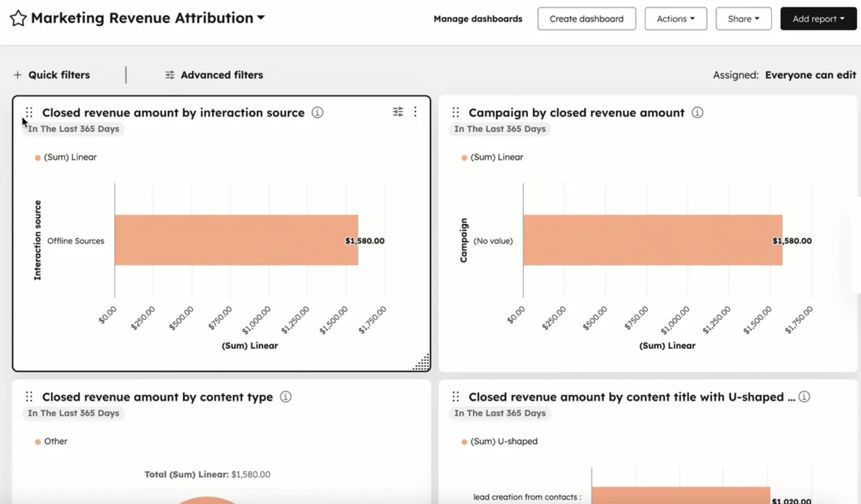Click the In The Last 365 Days tag on the interaction source report
Image resolution: width=861 pixels, height=504 pixels.
coord(74,129)
